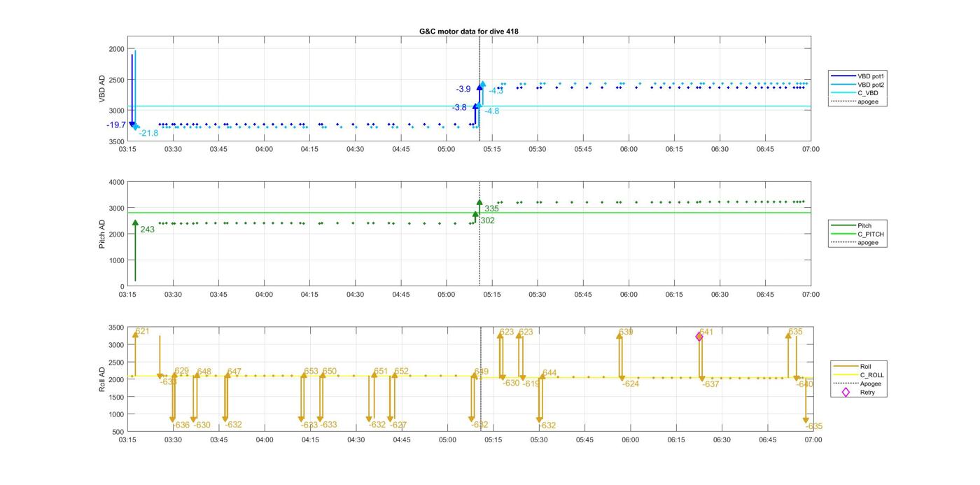Image resolution: width=980 pixels, height=485 pixels.
Task: Click the -624 roll label
Action: [x=630, y=384]
